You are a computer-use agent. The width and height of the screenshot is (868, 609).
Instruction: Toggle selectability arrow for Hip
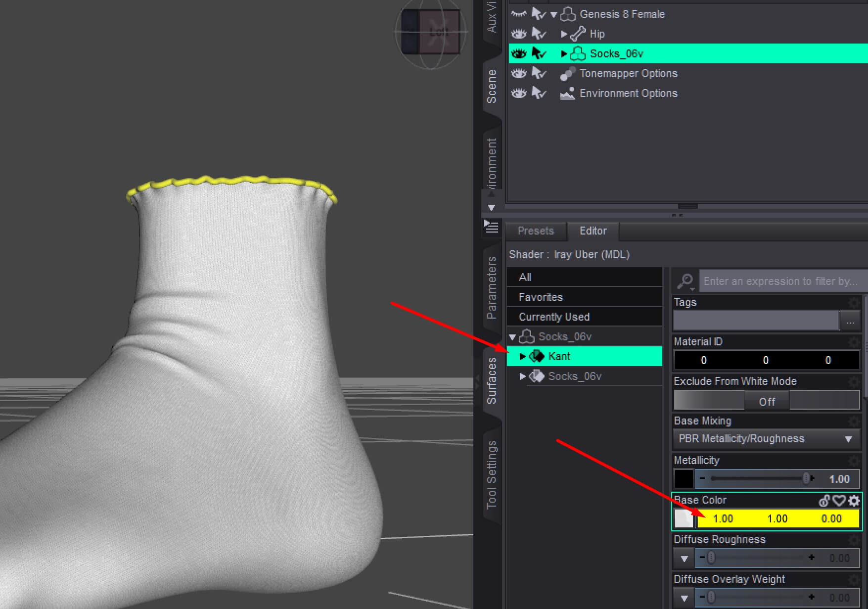pyautogui.click(x=539, y=34)
